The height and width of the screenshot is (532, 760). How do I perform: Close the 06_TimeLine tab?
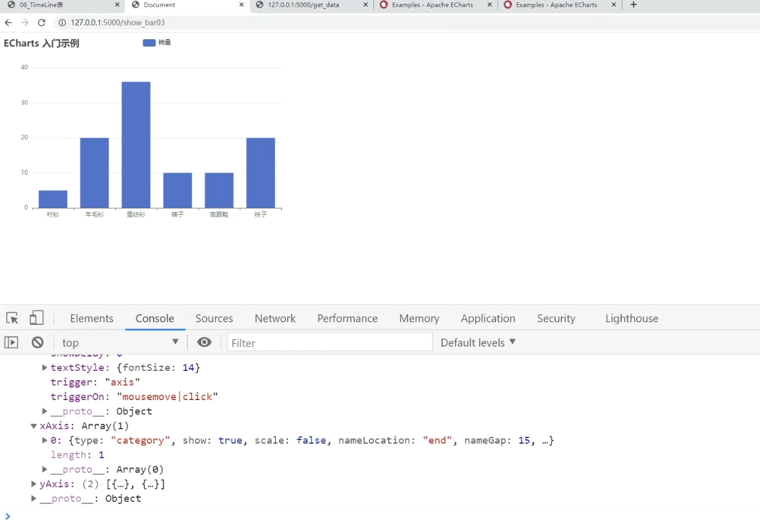(x=118, y=4)
